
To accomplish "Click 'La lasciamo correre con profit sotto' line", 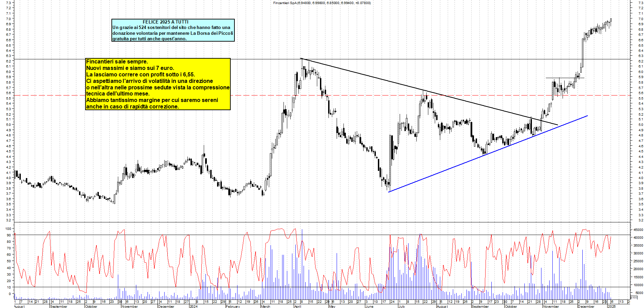I will 140,75.
